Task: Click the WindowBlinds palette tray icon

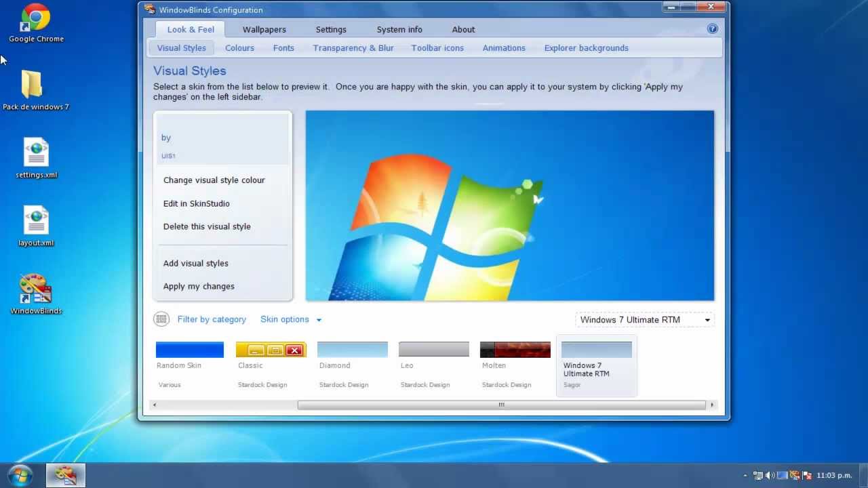Action: pyautogui.click(x=795, y=476)
